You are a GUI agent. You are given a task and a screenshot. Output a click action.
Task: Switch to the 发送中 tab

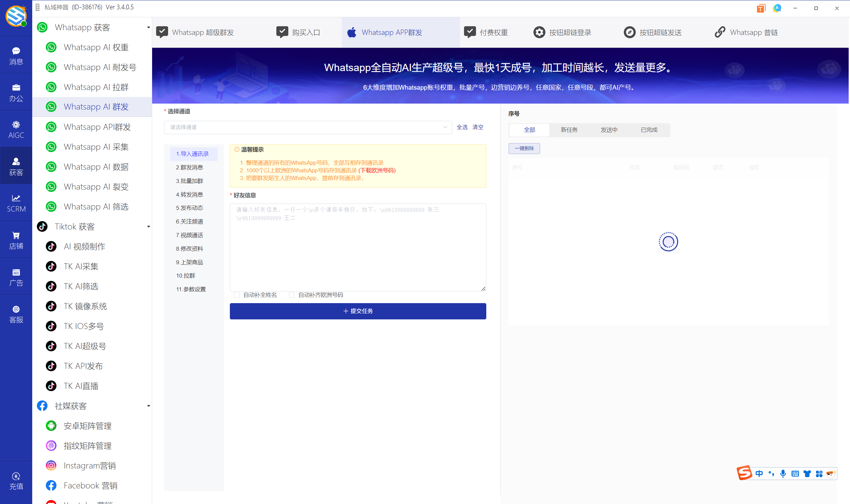(609, 130)
